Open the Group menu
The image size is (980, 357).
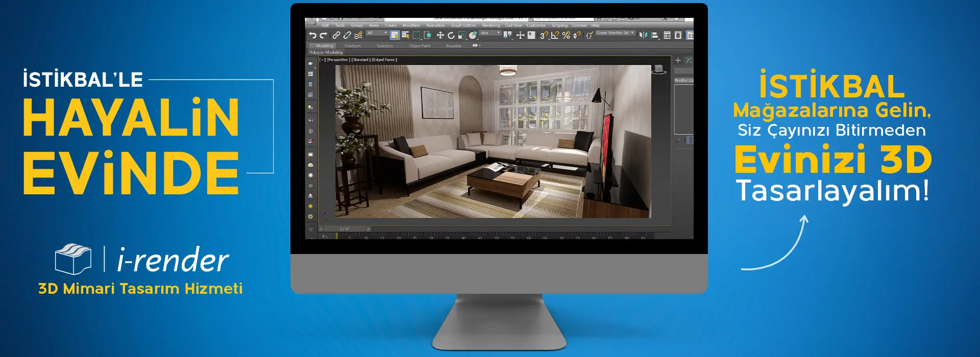click(x=357, y=25)
